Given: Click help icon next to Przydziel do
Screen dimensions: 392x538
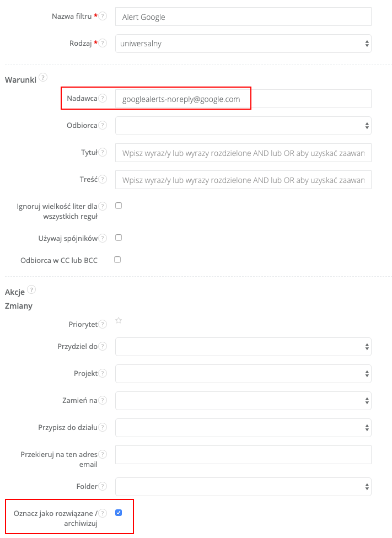Looking at the screenshot, I should click(103, 346).
